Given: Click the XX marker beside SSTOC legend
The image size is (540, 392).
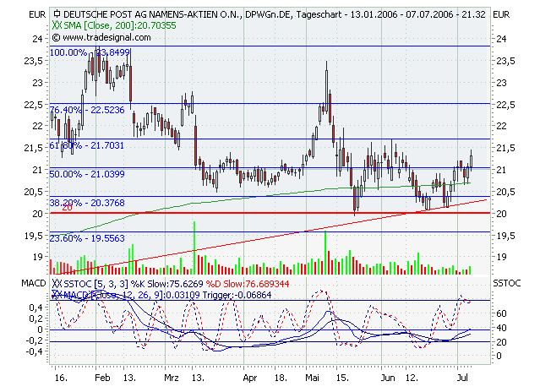Looking at the screenshot, I should click(57, 284).
